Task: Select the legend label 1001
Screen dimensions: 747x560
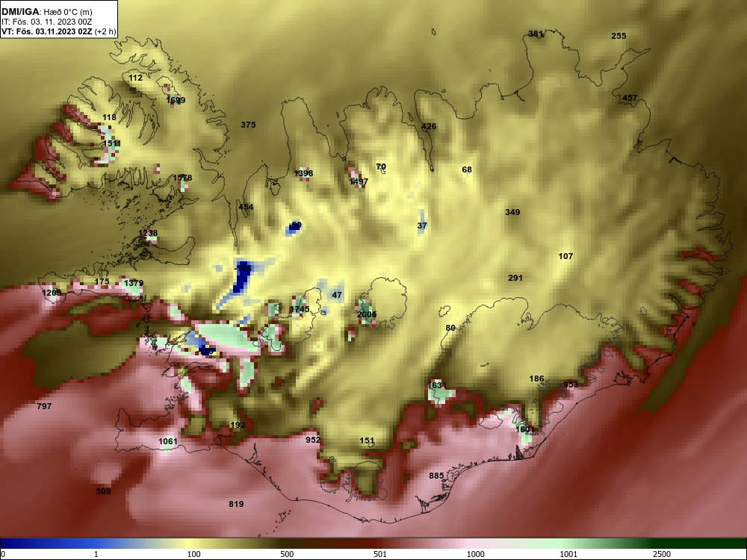Action: coord(568,554)
